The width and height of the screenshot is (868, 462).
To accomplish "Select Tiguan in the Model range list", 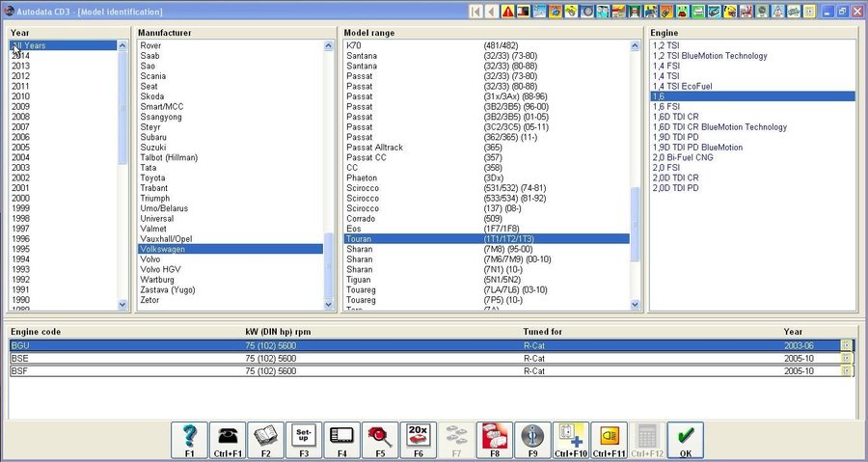I will point(360,280).
